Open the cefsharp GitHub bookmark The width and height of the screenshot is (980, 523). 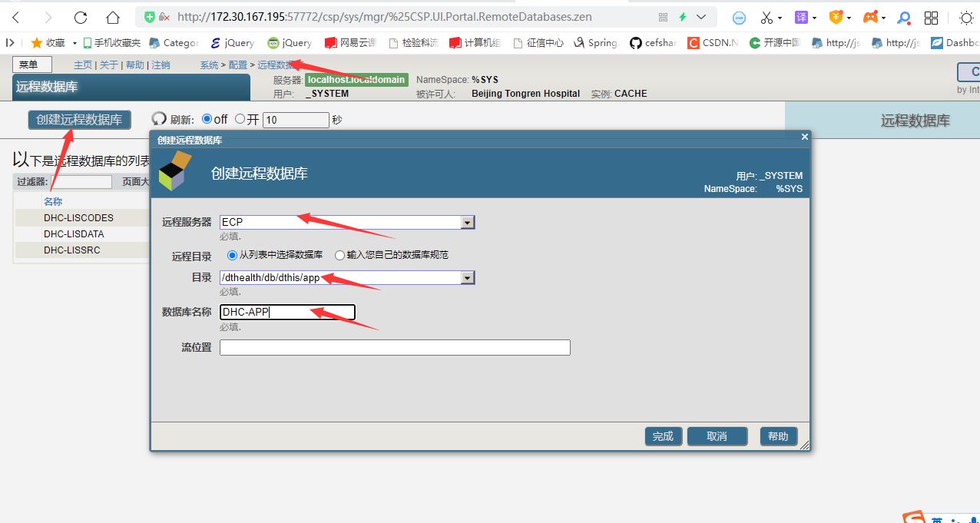tap(653, 43)
